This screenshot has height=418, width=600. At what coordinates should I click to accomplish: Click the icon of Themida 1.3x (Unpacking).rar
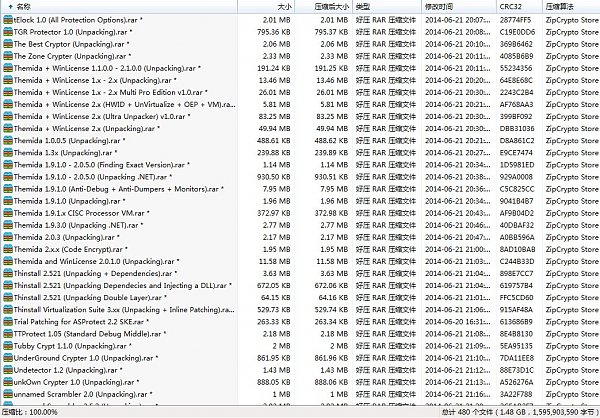(8, 153)
